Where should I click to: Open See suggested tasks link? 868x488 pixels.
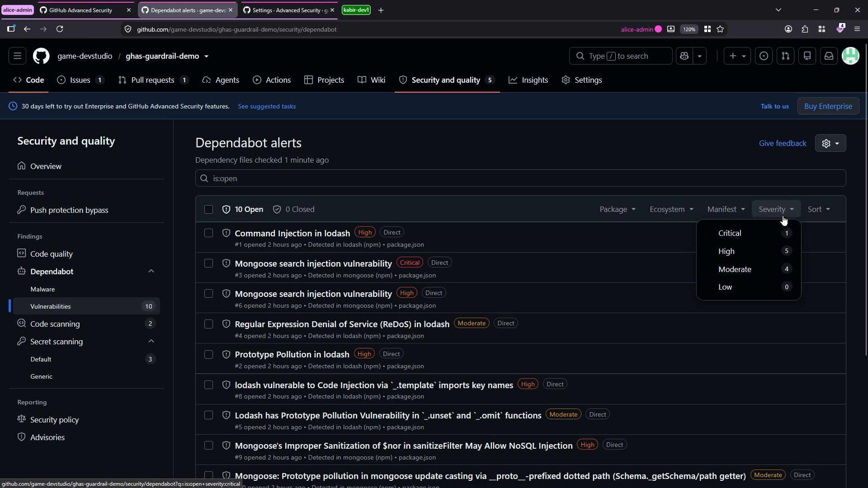coord(267,106)
